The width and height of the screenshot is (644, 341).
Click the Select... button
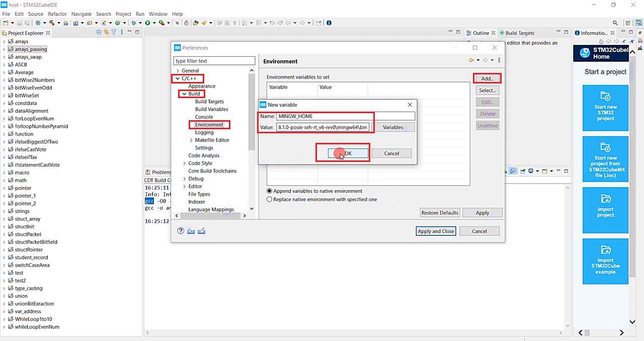[x=488, y=91]
